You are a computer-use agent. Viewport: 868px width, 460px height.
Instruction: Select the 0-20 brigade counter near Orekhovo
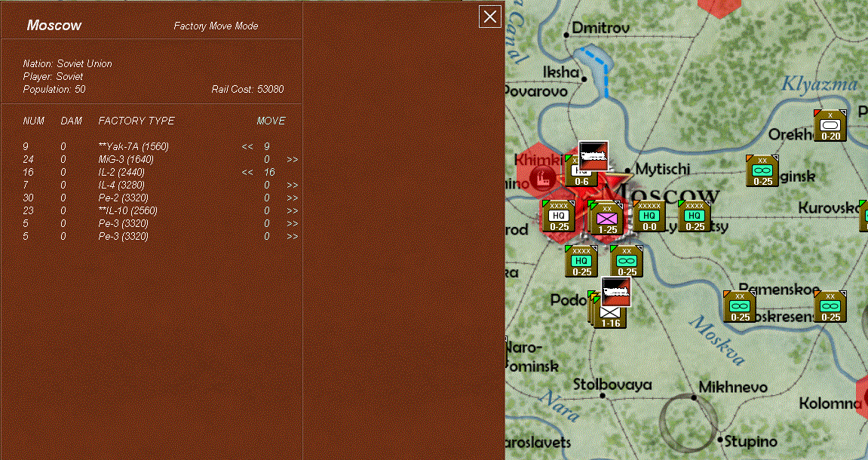[830, 126]
